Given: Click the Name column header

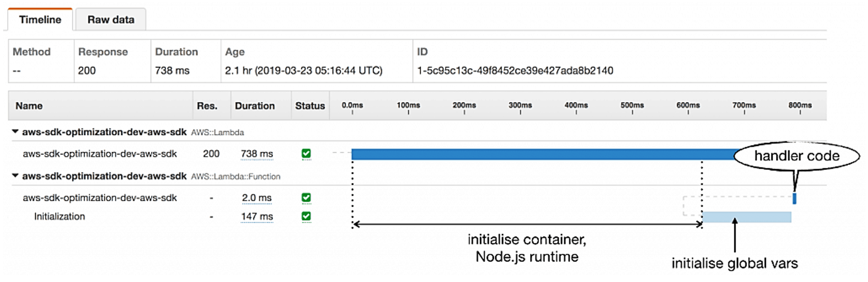Looking at the screenshot, I should click(29, 106).
